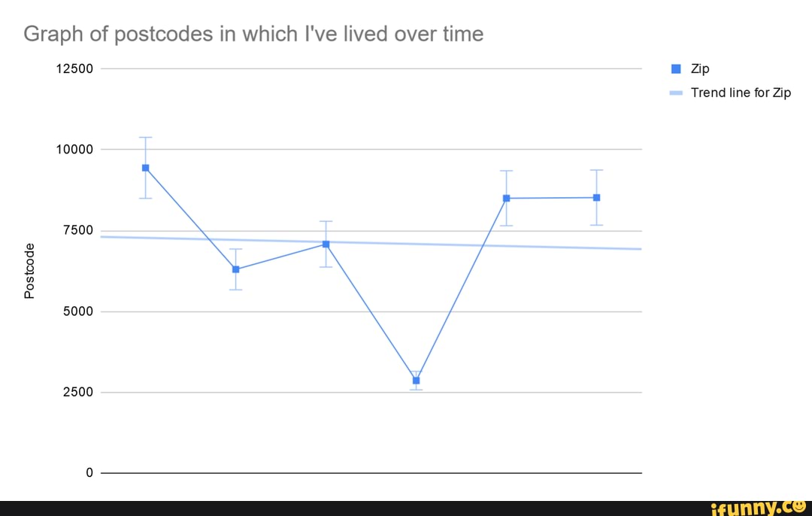Select the fifth data point near 8500
Image resolution: width=812 pixels, height=516 pixels.
coord(506,199)
